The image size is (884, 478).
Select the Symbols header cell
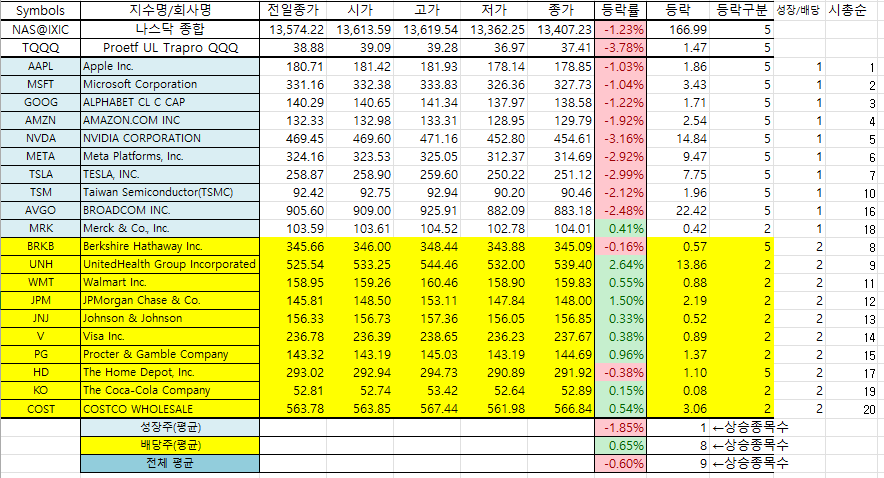pos(41,11)
